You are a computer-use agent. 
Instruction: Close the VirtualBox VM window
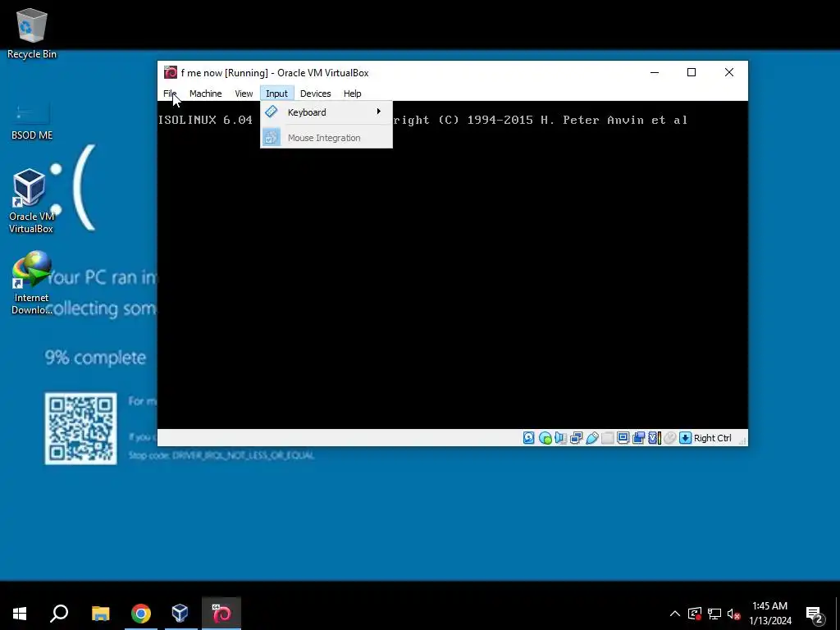click(729, 72)
